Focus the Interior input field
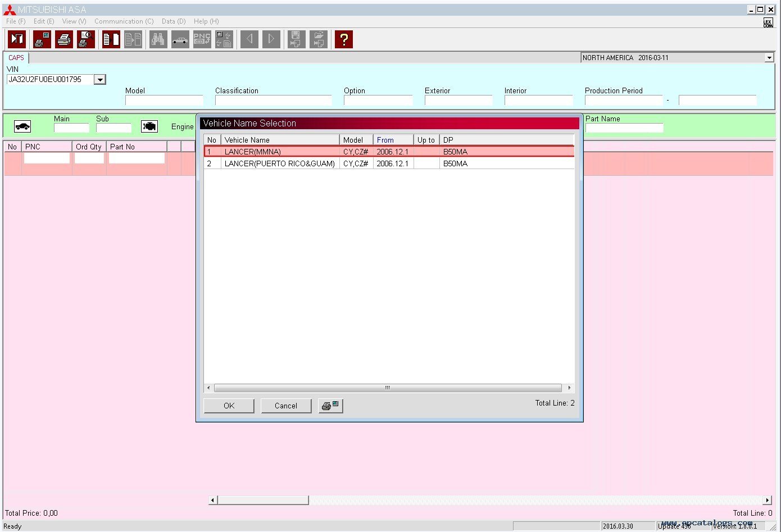 (538, 101)
